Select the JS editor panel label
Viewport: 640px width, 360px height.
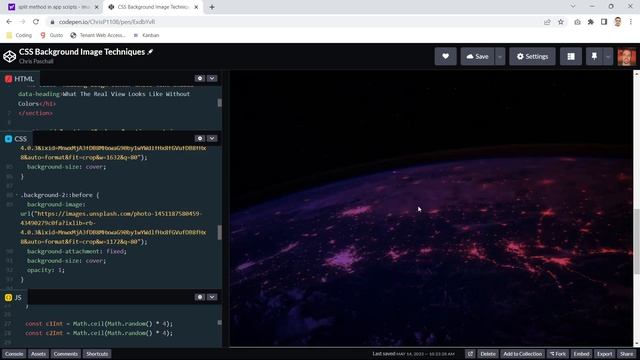[13, 298]
